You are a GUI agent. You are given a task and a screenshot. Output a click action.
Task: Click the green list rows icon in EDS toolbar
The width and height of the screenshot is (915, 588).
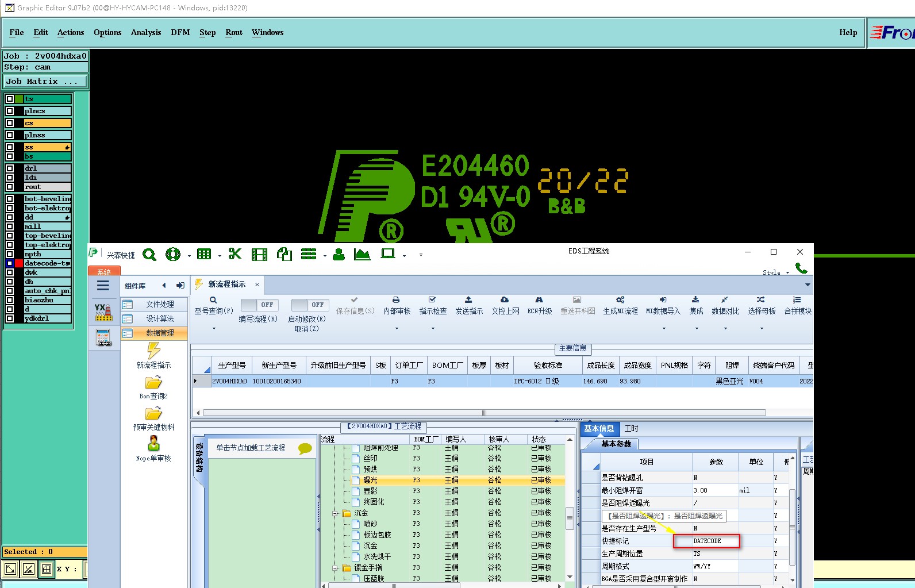pyautogui.click(x=309, y=254)
